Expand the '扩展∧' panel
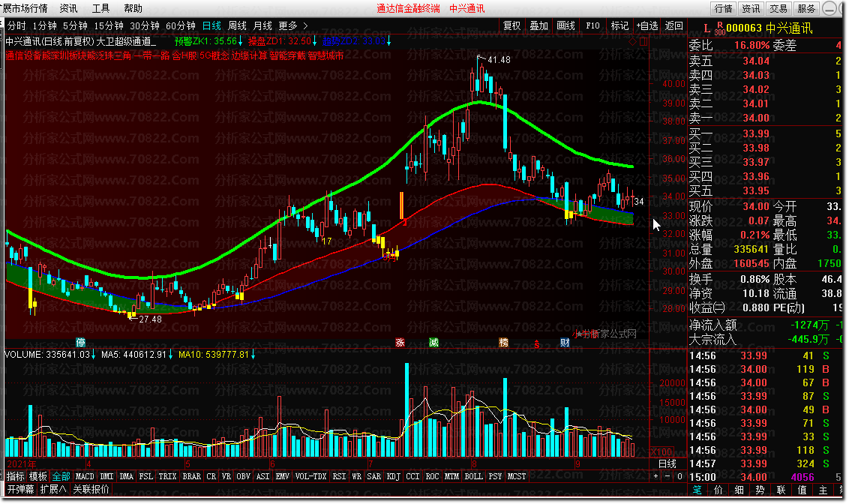The height and width of the screenshot is (504, 849). [x=53, y=489]
